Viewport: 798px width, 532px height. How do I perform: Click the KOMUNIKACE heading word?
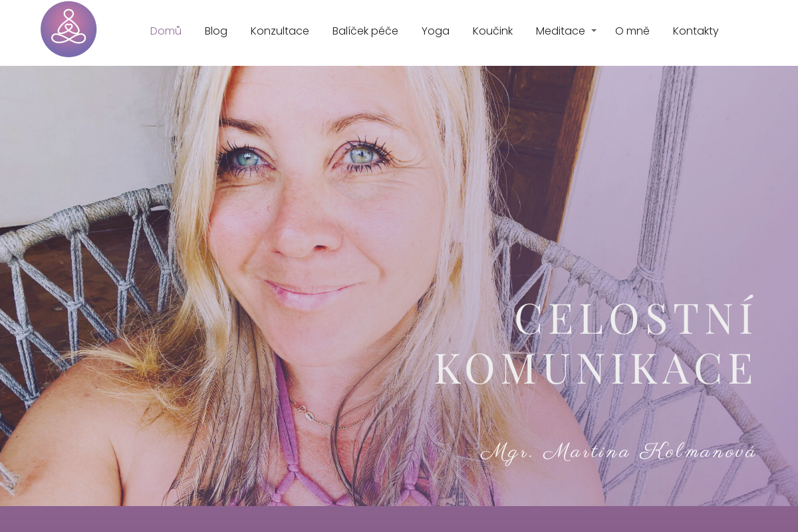595,368
